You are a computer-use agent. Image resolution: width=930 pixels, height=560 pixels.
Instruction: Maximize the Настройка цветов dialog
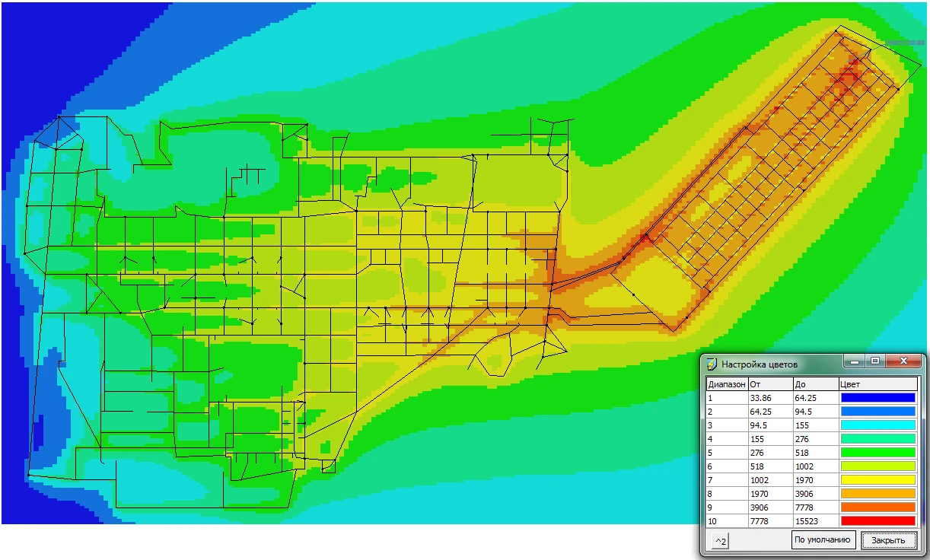875,361
